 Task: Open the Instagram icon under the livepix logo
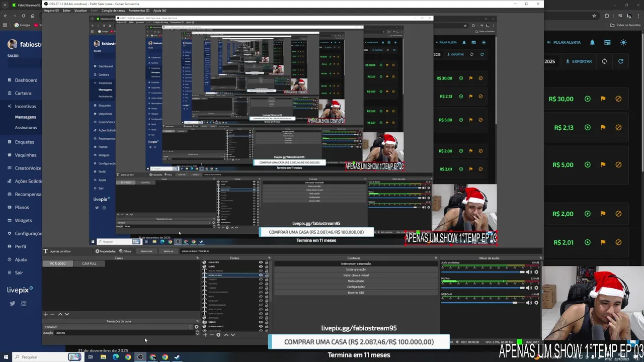point(24,303)
